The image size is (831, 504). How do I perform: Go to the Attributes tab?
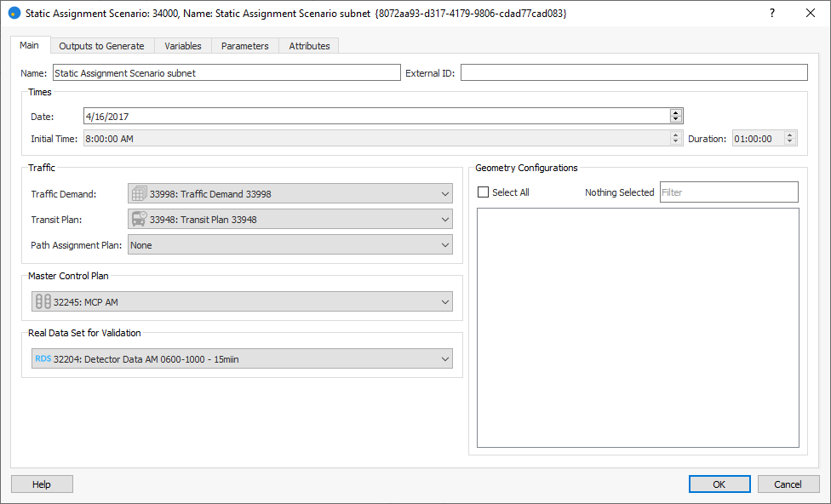(x=309, y=46)
